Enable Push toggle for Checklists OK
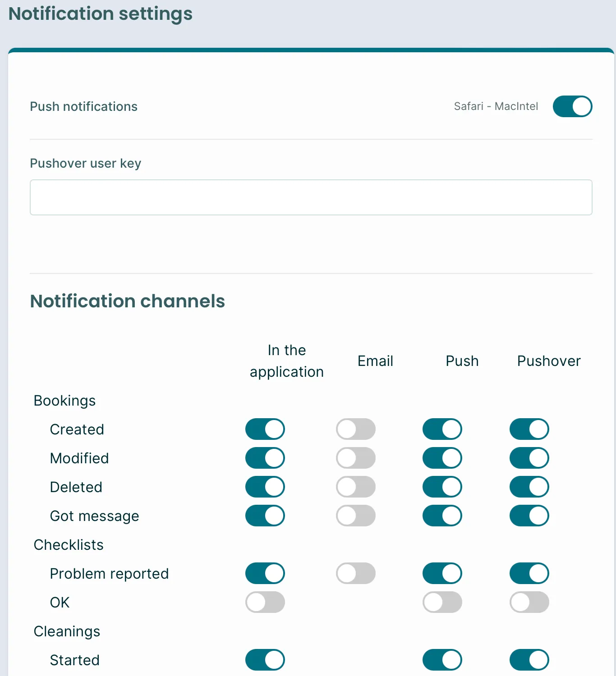Image resolution: width=616 pixels, height=676 pixels. (x=442, y=602)
